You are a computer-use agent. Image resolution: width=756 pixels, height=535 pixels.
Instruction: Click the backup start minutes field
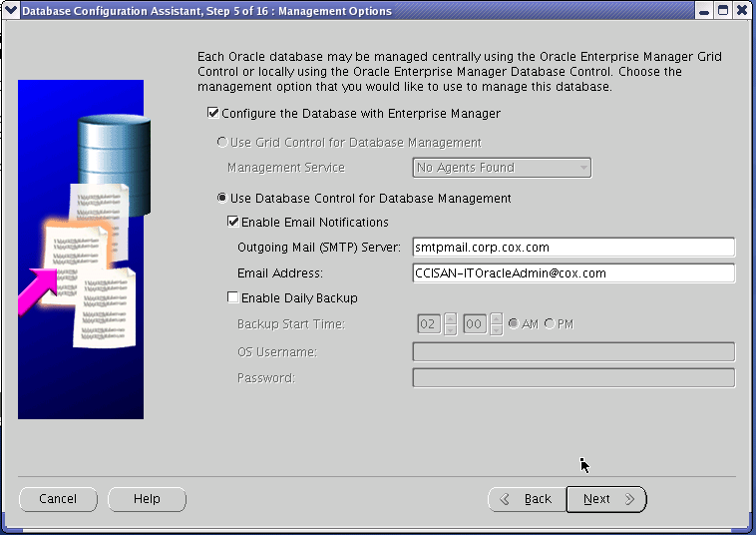475,324
